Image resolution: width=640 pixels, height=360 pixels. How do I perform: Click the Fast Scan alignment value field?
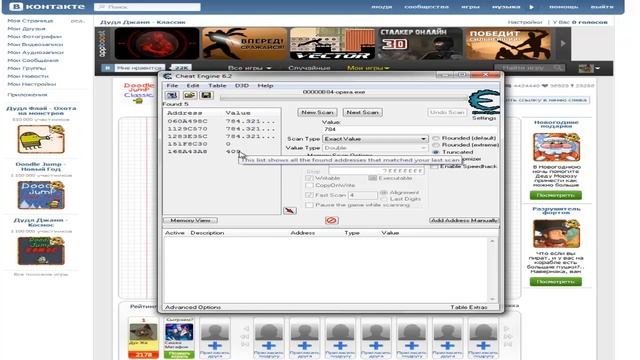(x=362, y=196)
